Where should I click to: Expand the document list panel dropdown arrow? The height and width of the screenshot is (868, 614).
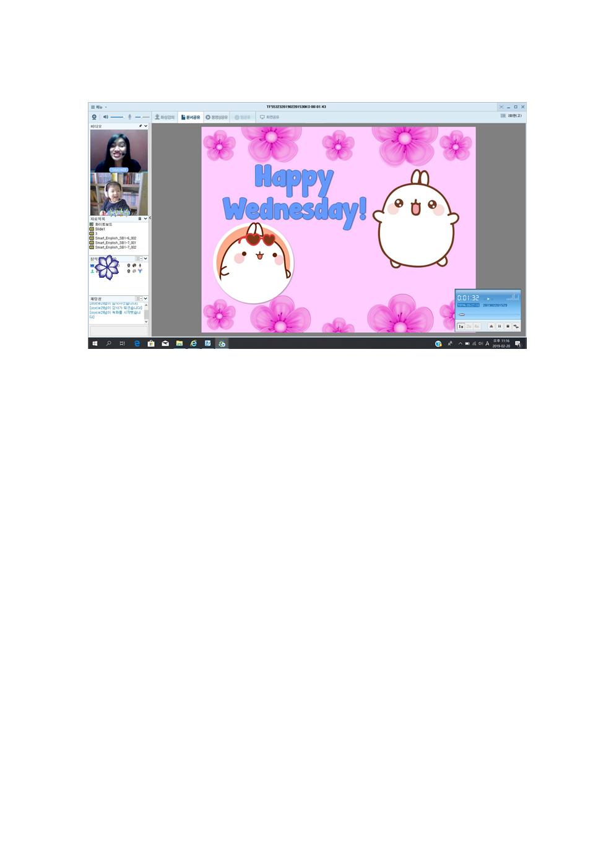pos(146,218)
